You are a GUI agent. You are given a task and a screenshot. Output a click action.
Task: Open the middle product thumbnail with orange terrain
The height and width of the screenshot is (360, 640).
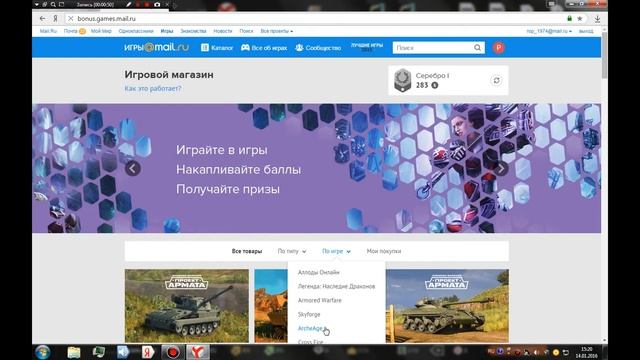pos(271,306)
